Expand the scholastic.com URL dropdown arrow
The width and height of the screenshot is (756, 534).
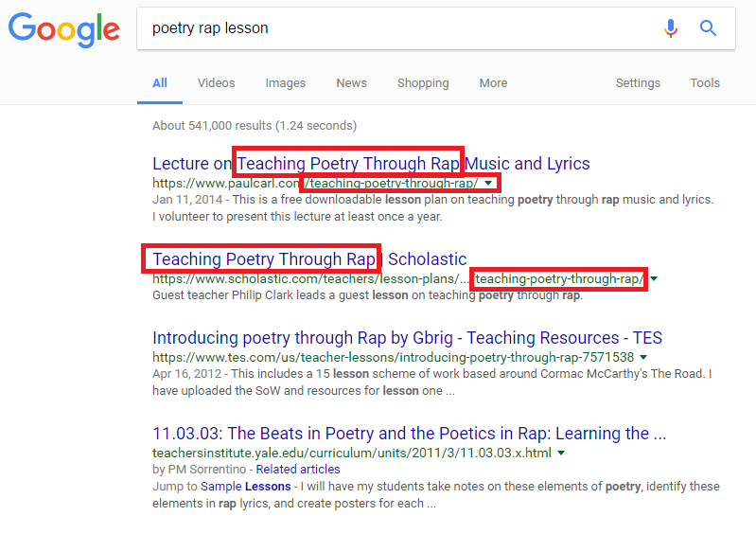[x=654, y=278]
